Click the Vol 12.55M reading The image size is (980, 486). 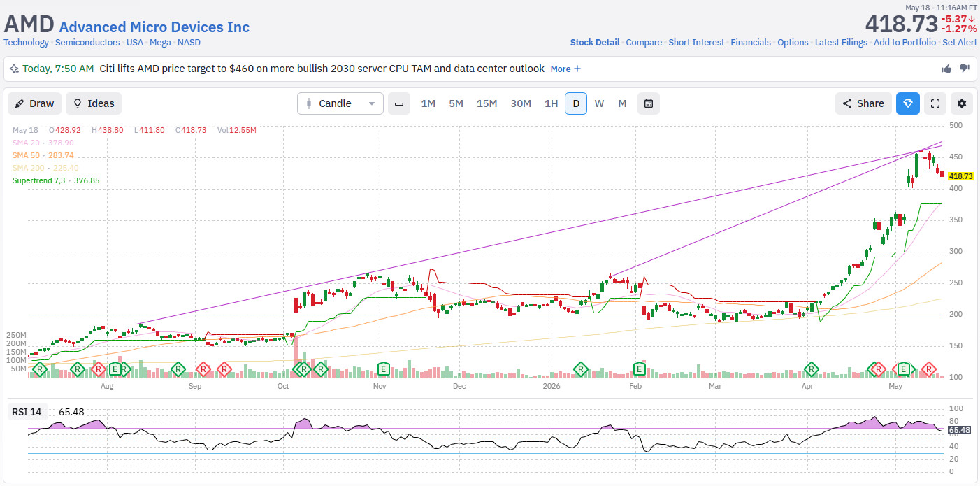pos(236,130)
